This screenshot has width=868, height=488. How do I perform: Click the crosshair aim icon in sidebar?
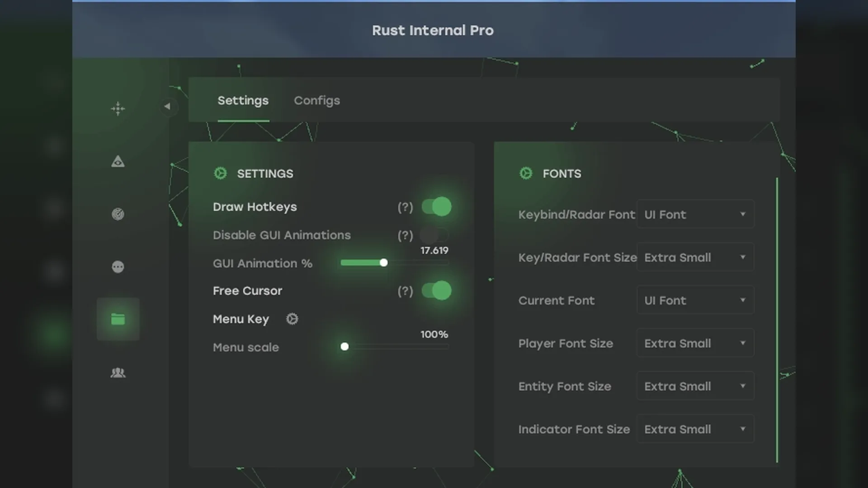tap(118, 108)
